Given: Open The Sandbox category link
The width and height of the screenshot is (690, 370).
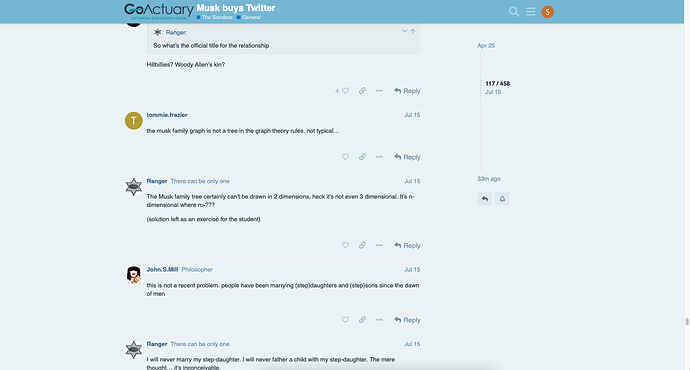Looking at the screenshot, I should click(x=215, y=17).
